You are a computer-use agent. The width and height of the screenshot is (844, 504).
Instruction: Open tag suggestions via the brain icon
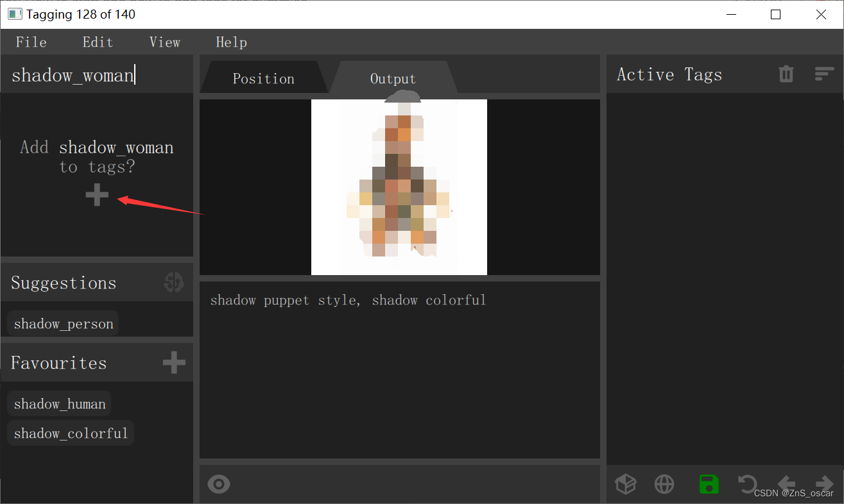[173, 282]
